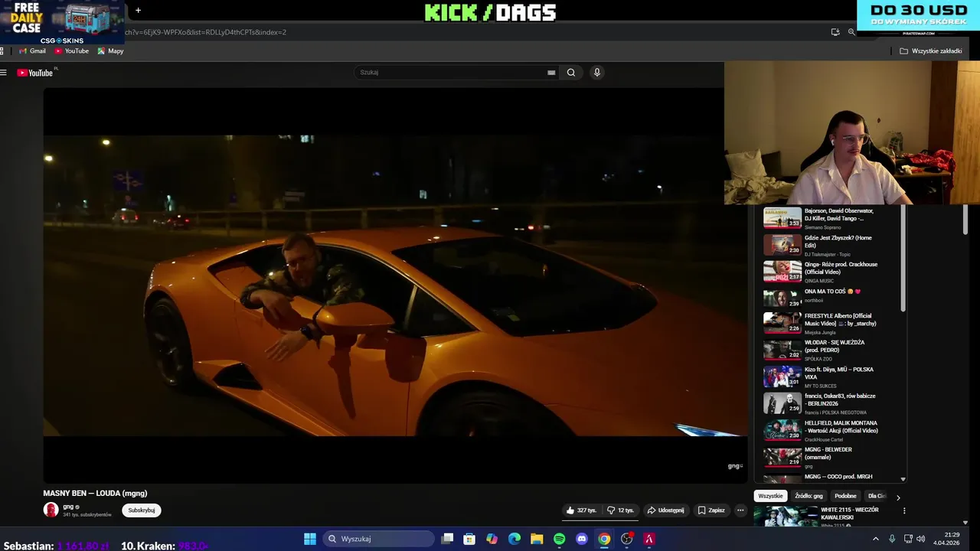Image resolution: width=980 pixels, height=551 pixels.
Task: Click the video player frame to pause
Action: 395,285
